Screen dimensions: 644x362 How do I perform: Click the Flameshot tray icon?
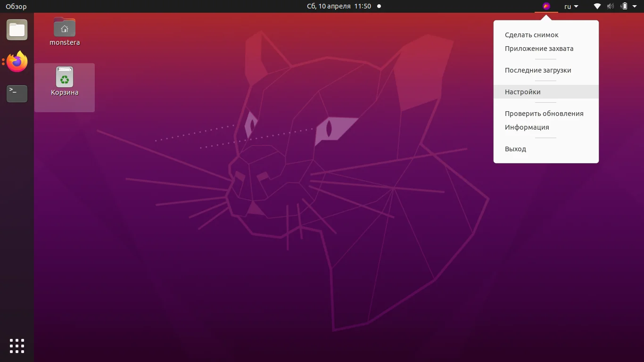point(546,6)
